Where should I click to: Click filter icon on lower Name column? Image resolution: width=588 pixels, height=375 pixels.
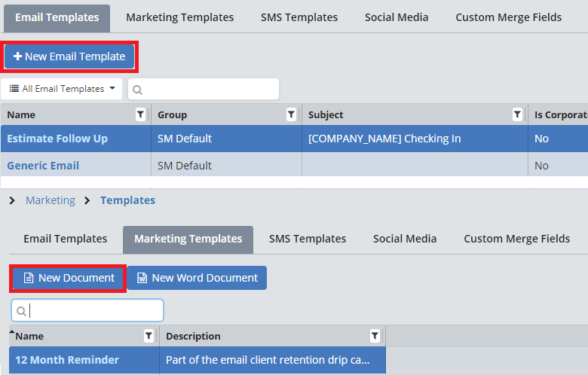coord(149,336)
